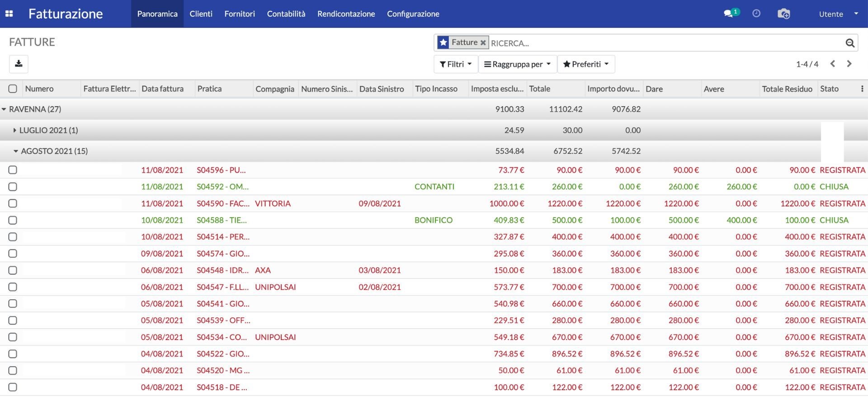Viewport: 868px width, 410px height.
Task: Remove the Fatture filter tag
Action: [483, 42]
